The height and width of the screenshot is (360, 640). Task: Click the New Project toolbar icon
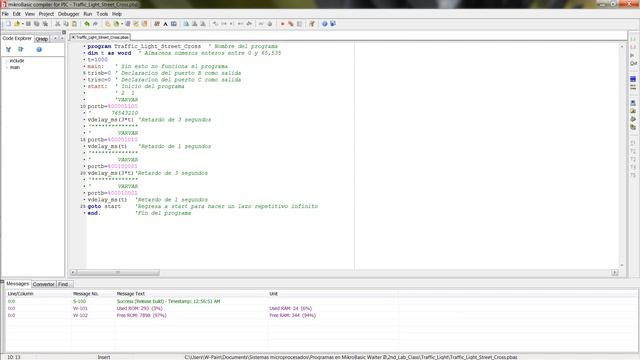click(x=108, y=24)
